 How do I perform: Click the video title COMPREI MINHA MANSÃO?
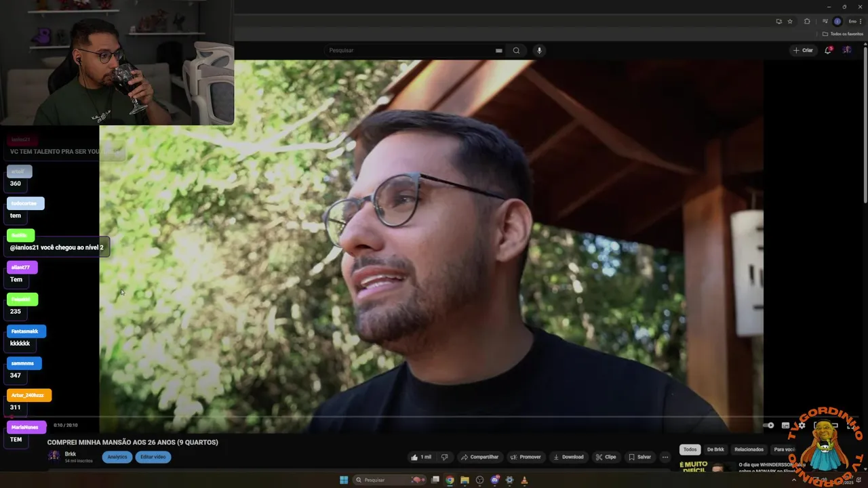point(132,442)
